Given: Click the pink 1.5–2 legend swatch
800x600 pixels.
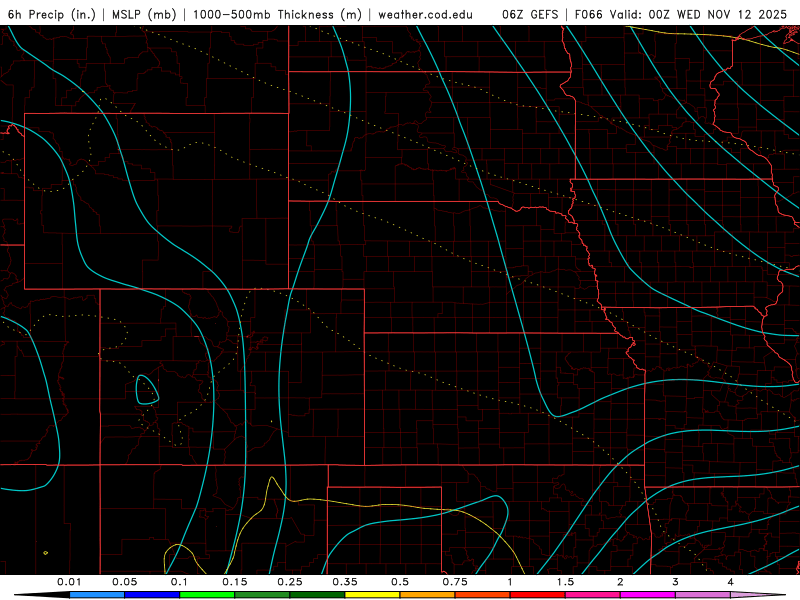Looking at the screenshot, I should click(593, 595).
